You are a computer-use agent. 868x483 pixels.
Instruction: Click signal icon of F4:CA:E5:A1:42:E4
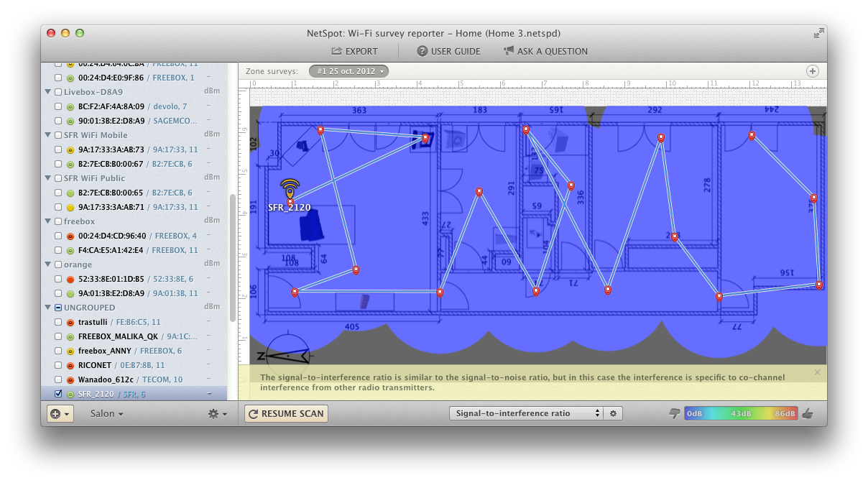point(70,250)
